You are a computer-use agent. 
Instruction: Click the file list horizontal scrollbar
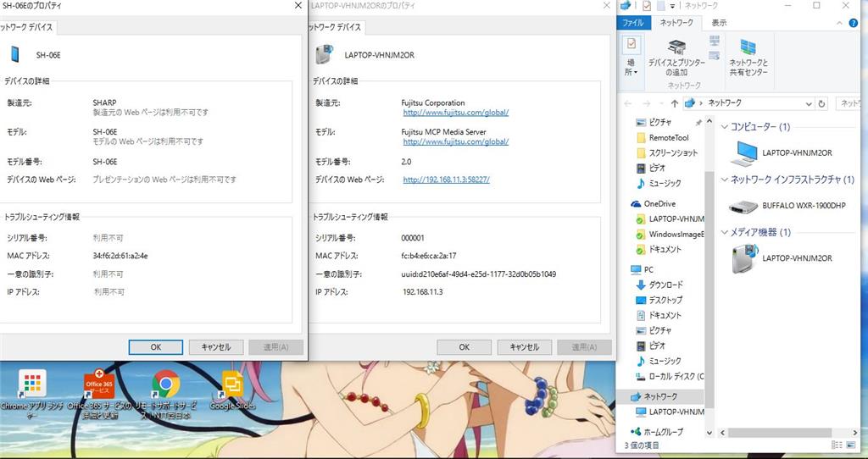click(780, 432)
